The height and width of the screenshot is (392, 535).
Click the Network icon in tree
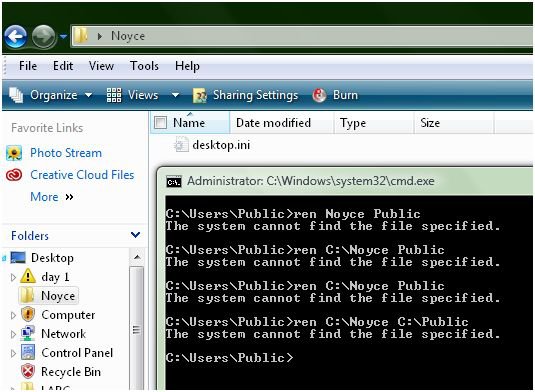pos(28,334)
